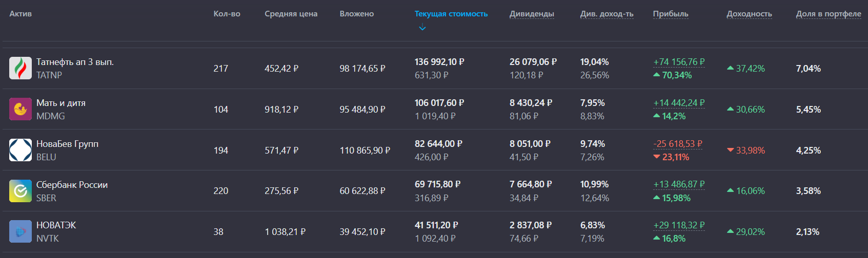Sort by Доля в портфеле column

point(829,14)
